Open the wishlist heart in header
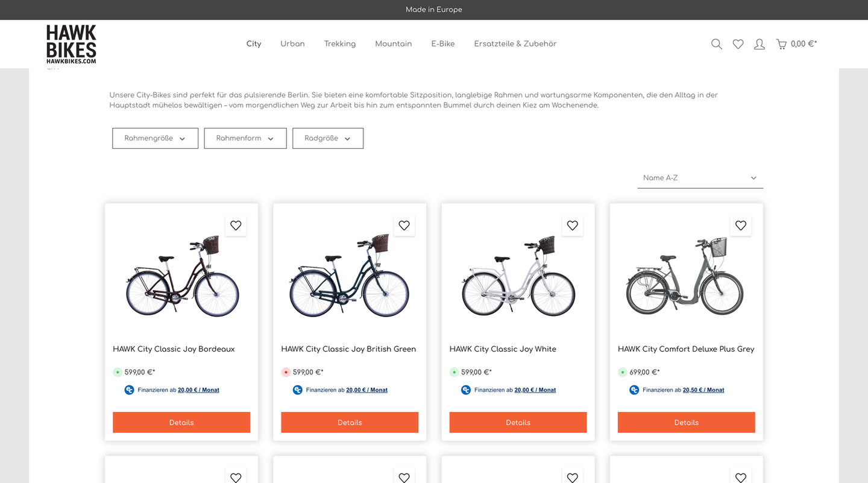Screen dimensions: 868x483 click(738, 44)
